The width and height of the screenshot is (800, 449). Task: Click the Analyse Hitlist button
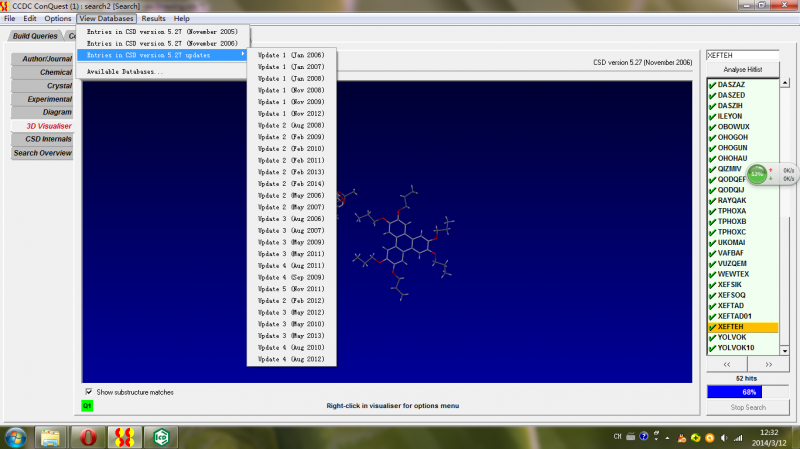click(x=743, y=69)
